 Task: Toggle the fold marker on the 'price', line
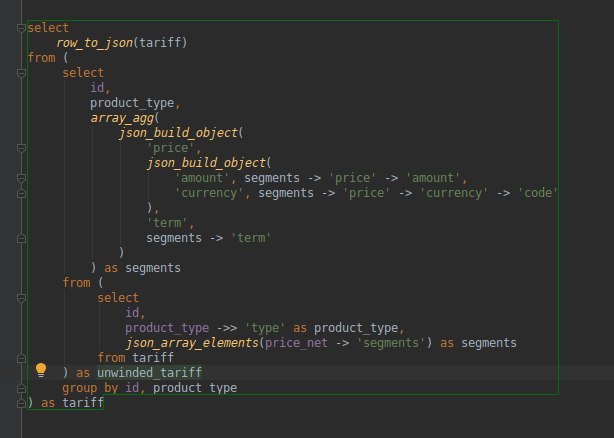coord(22,148)
